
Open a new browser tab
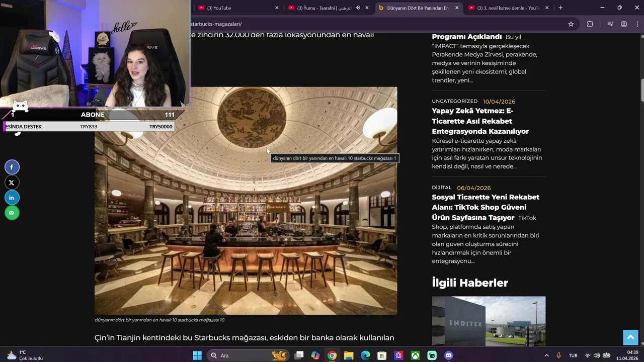pyautogui.click(x=560, y=8)
